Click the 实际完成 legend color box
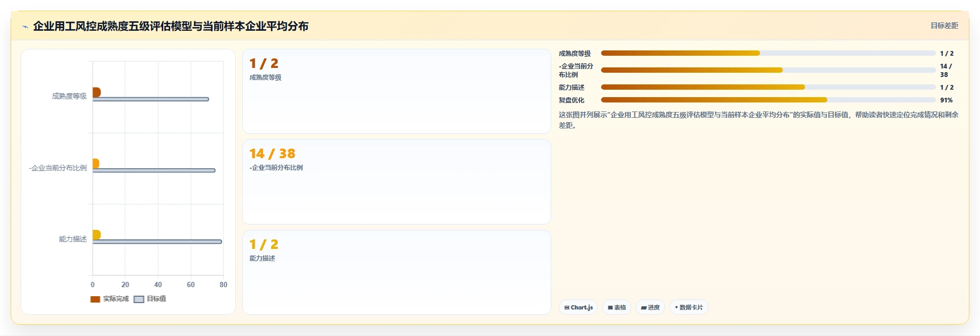Viewport: 980px width, 336px height. coord(95,299)
